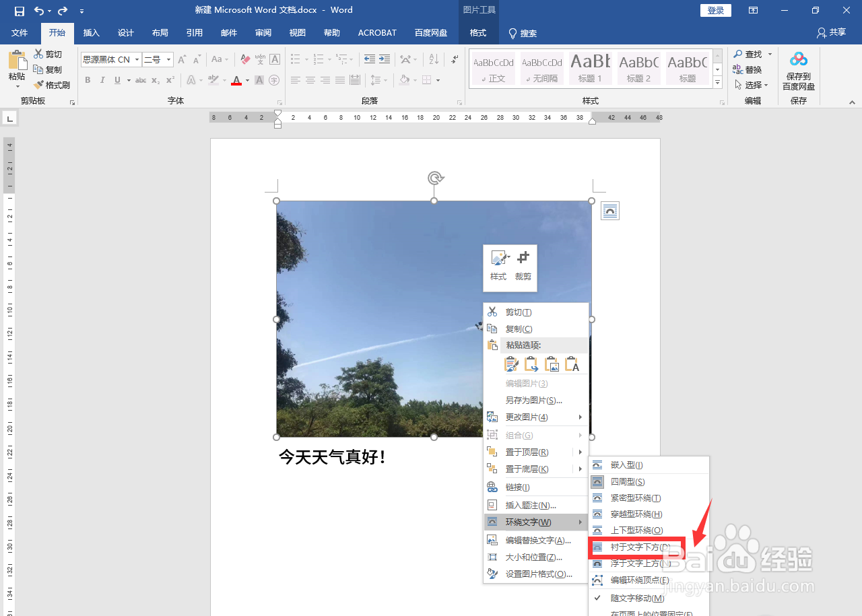Open layout options icon beside picture
The width and height of the screenshot is (862, 616).
610,211
